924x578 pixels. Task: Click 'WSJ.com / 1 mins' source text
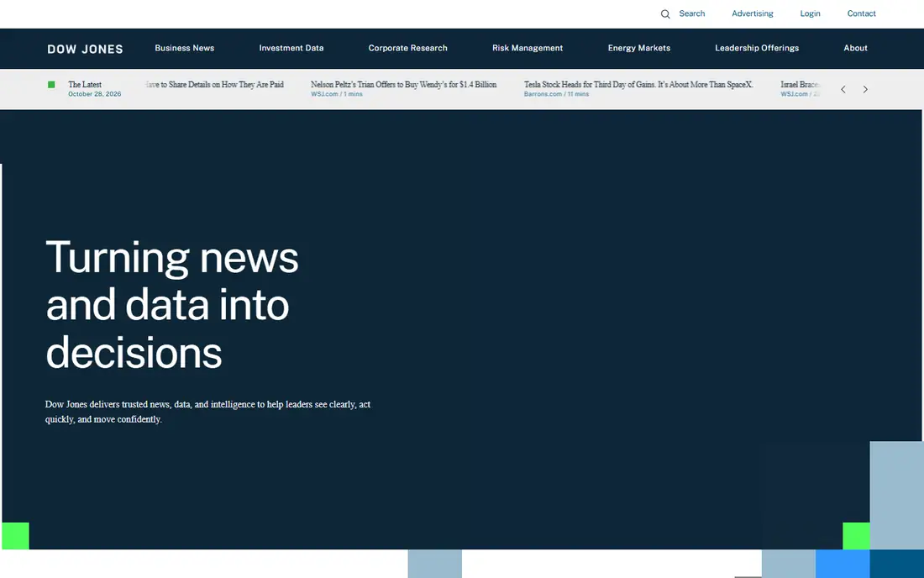(x=337, y=94)
